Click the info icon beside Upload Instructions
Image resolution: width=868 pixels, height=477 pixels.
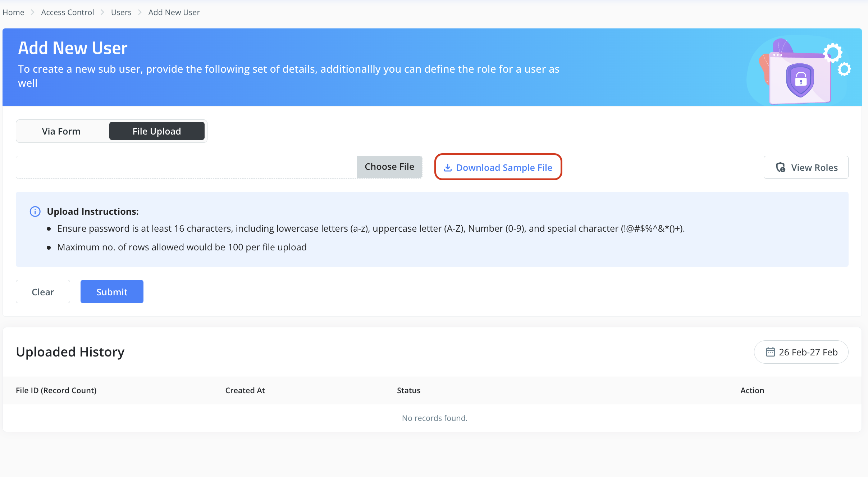coord(35,212)
